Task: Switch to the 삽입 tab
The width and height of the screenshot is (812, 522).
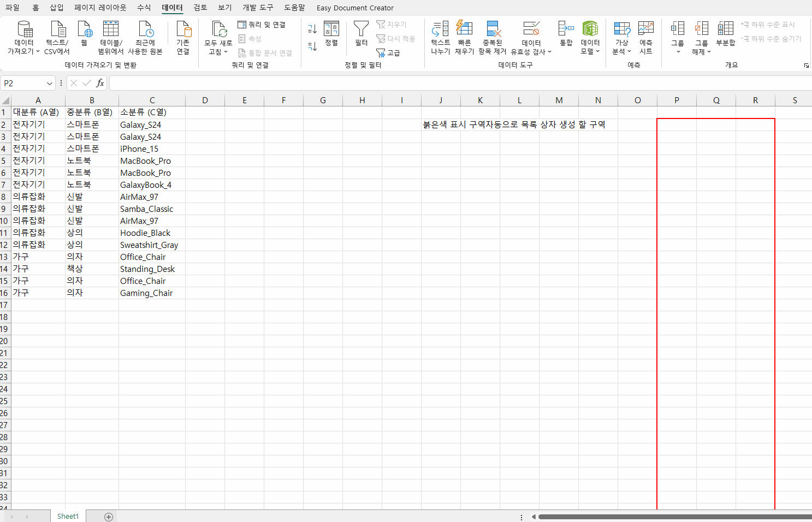Action: click(x=57, y=8)
